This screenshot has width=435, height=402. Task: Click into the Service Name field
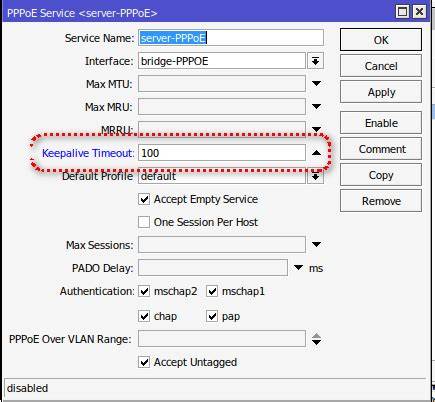pos(231,38)
